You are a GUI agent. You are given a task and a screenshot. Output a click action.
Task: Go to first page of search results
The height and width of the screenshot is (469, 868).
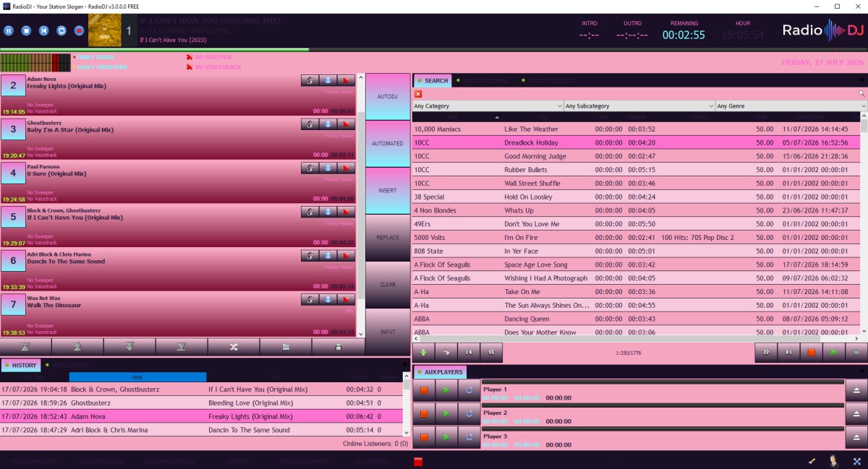point(468,352)
